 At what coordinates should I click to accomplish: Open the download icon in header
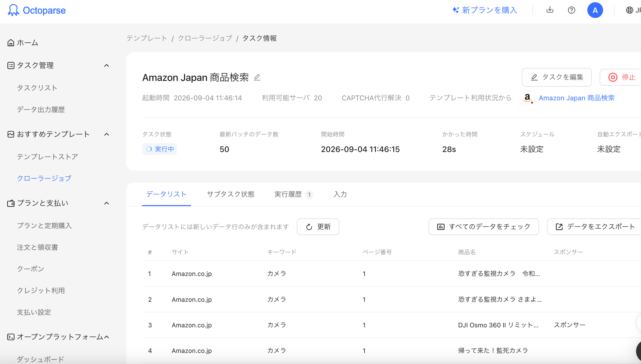tap(550, 10)
